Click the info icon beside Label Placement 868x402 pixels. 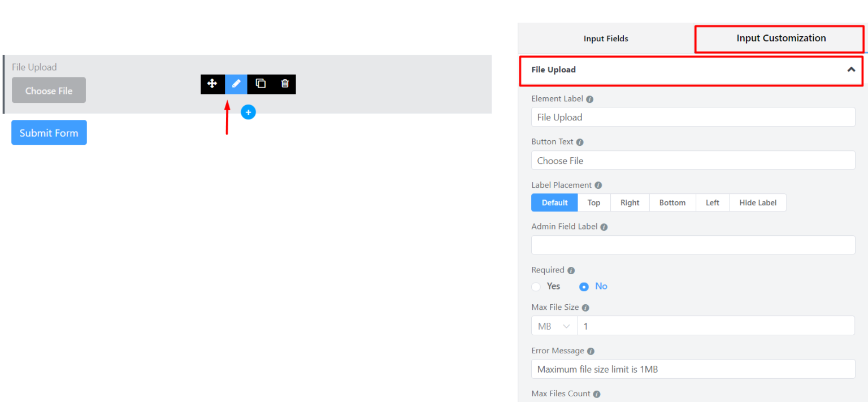(x=598, y=185)
